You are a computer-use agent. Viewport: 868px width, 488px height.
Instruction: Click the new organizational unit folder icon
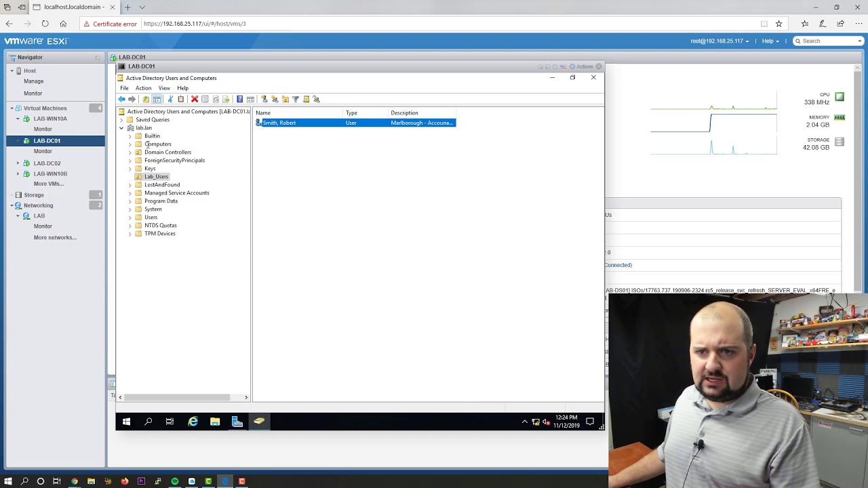285,99
